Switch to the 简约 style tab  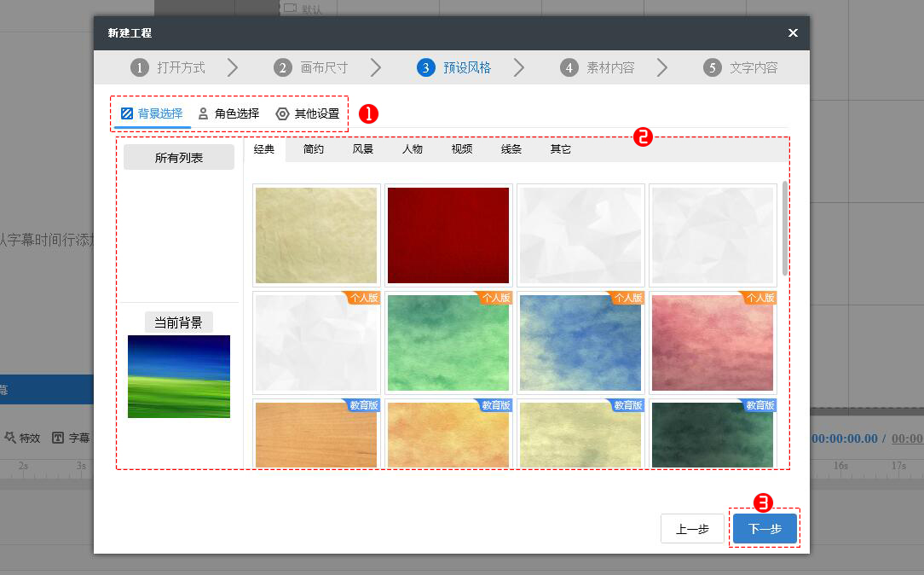[x=314, y=148]
